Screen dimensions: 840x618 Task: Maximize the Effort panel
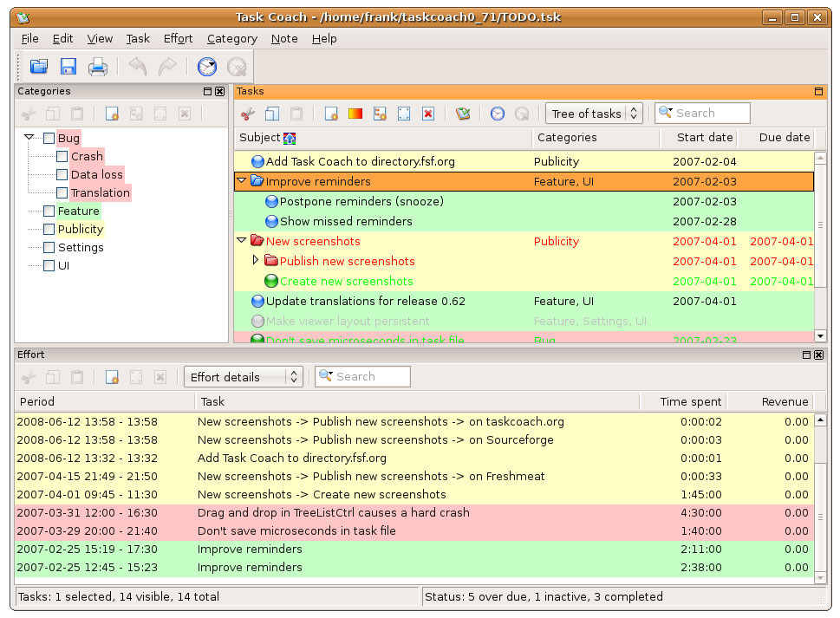[x=807, y=355]
